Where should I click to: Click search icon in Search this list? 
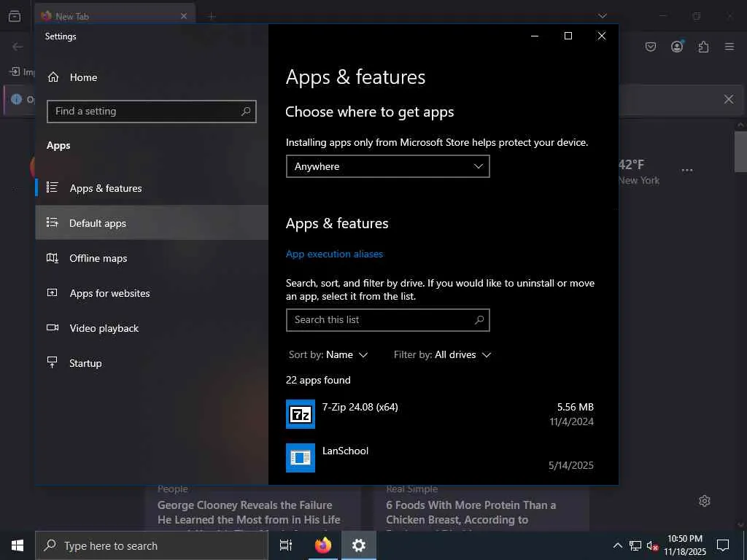pyautogui.click(x=479, y=320)
